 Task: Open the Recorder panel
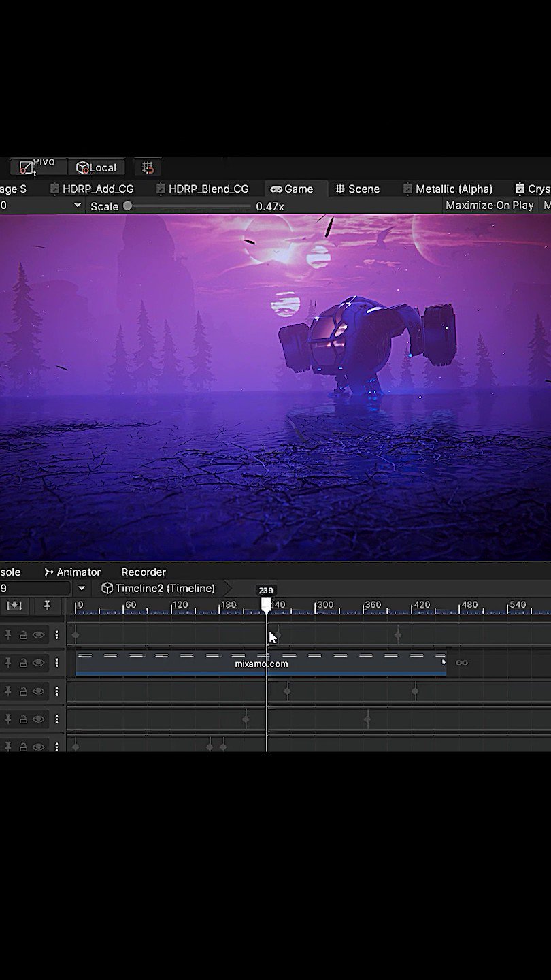tap(143, 572)
